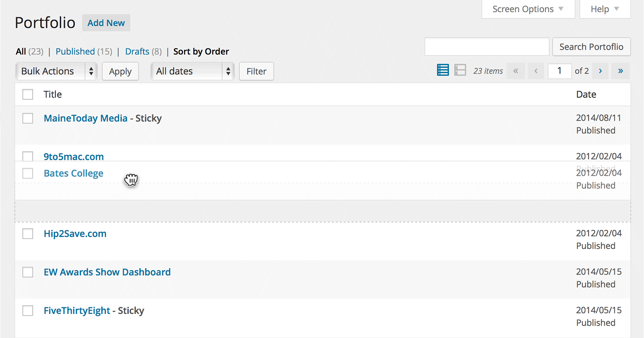Go to next page arrow

(600, 71)
